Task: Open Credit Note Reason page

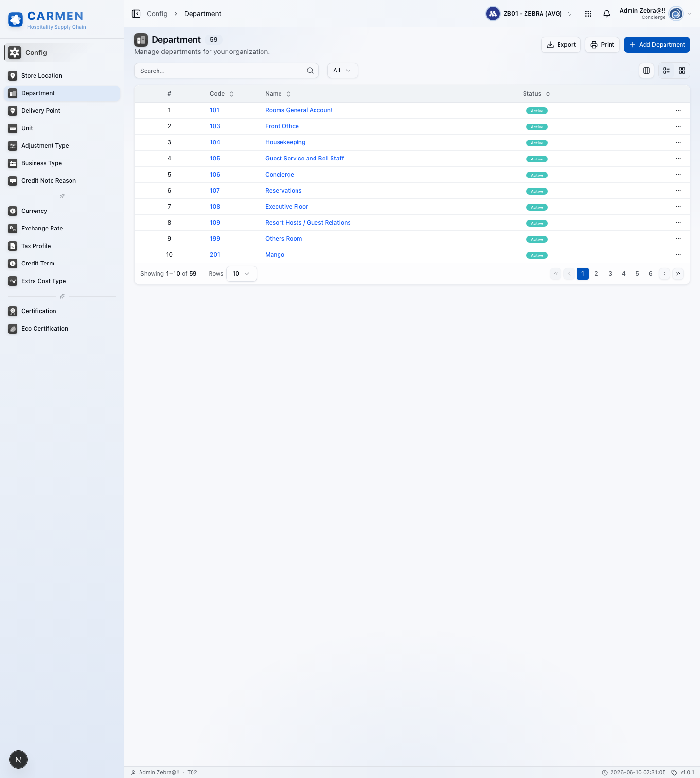Action: point(62,181)
